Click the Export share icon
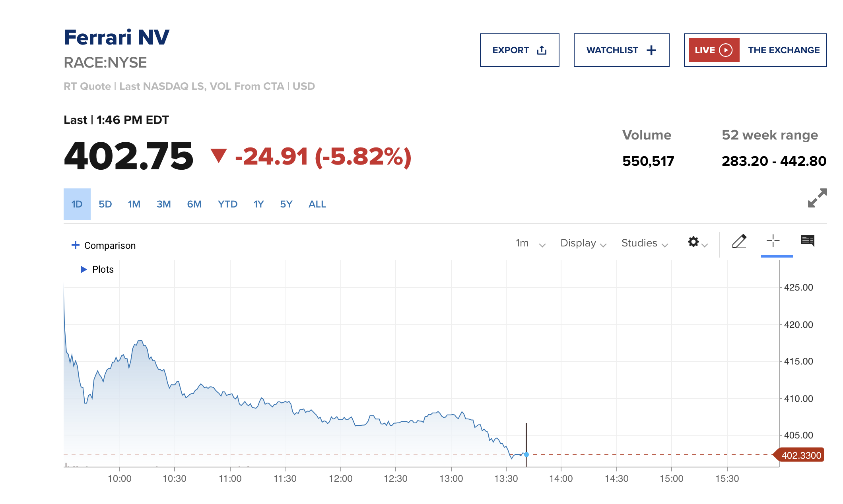Screen dimensions: 843x504 coord(542,50)
